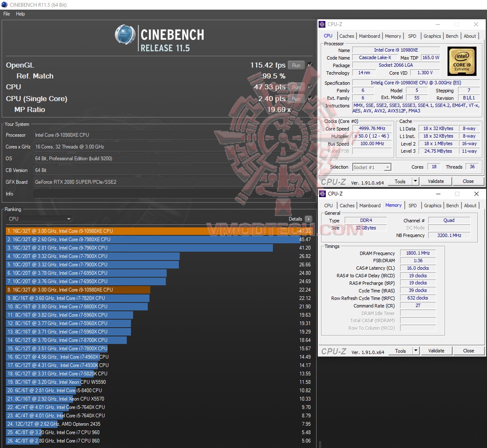Toggle the OpenGL test checkbox
Screen dimensions: 487x448
tap(310, 65)
